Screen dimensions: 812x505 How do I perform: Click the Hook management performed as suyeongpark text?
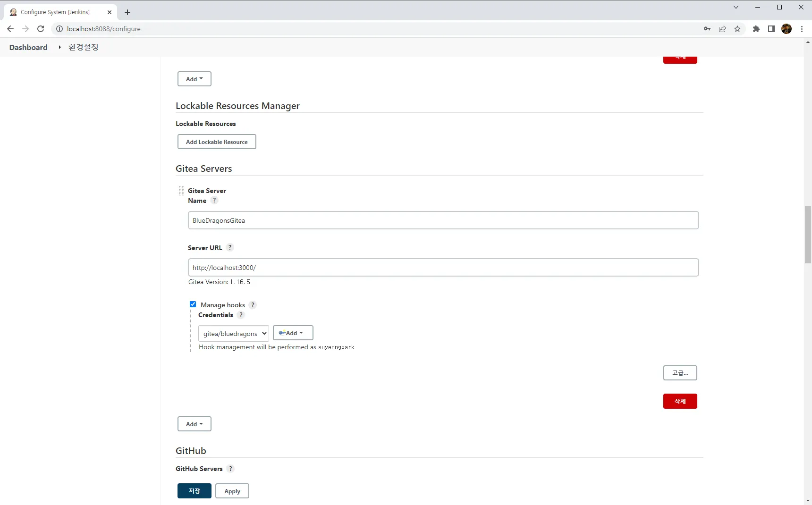pyautogui.click(x=277, y=347)
